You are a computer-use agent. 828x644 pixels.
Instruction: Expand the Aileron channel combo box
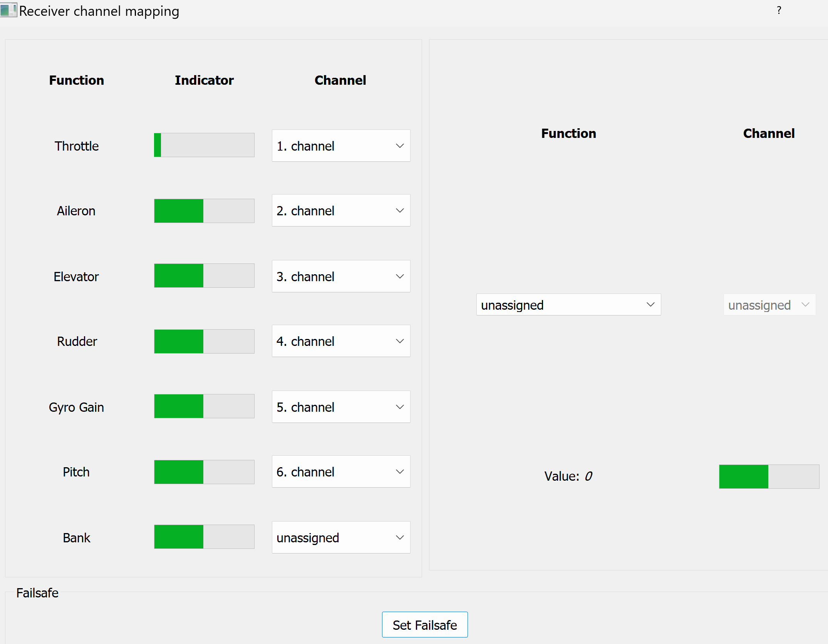(341, 211)
